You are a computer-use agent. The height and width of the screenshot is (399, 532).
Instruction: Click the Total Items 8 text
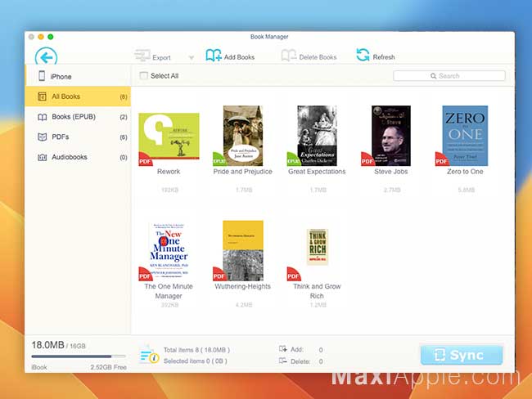196,350
